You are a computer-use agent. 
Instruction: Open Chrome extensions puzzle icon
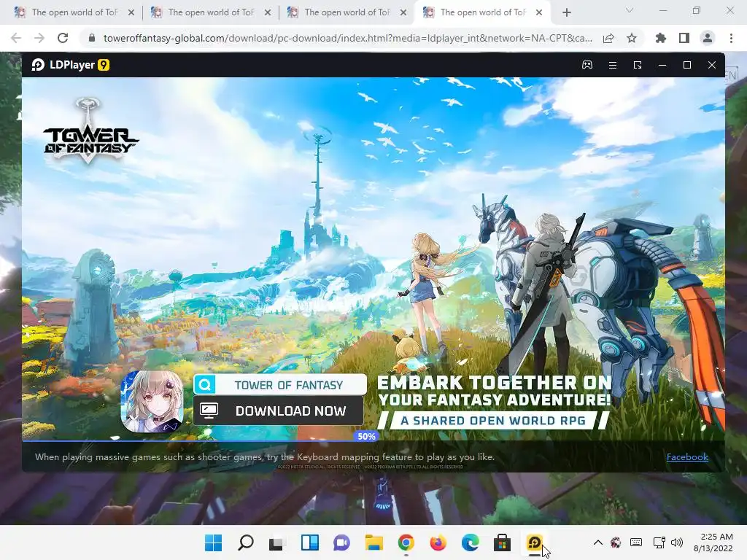point(661,38)
